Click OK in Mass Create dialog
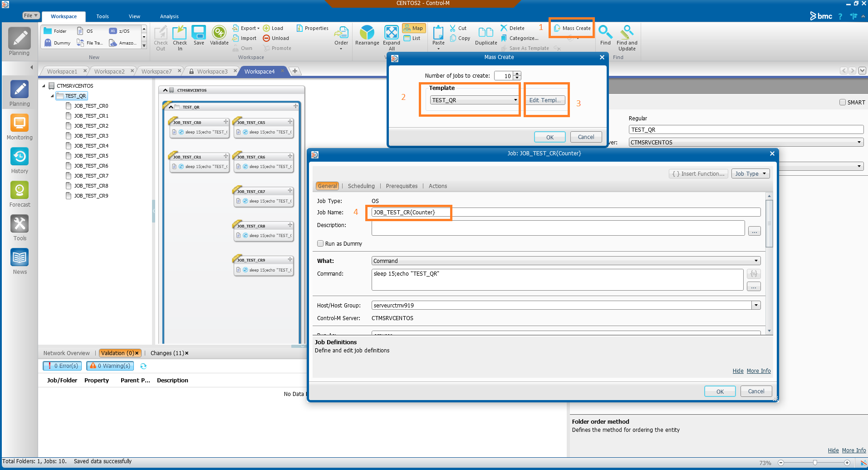Screen dimensions: 868x470 550,137
